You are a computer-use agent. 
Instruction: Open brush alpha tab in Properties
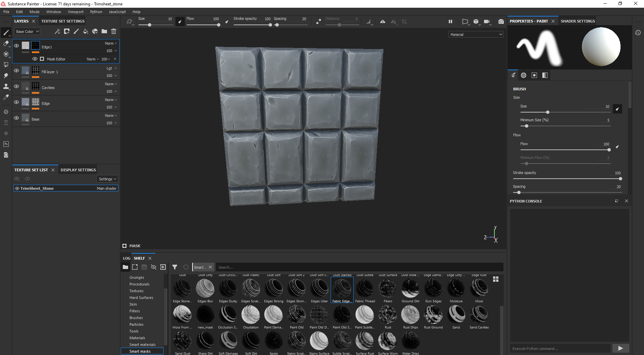coord(524,75)
